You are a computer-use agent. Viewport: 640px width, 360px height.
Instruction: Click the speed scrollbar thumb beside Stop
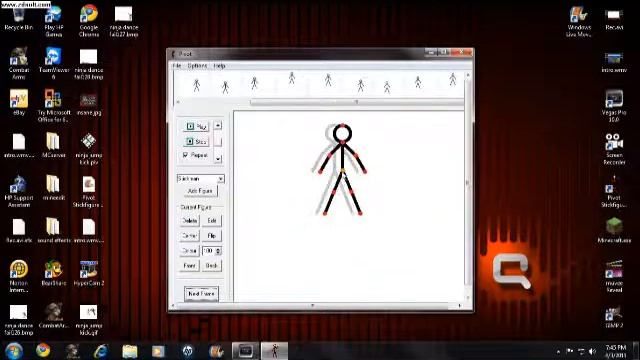pyautogui.click(x=218, y=142)
